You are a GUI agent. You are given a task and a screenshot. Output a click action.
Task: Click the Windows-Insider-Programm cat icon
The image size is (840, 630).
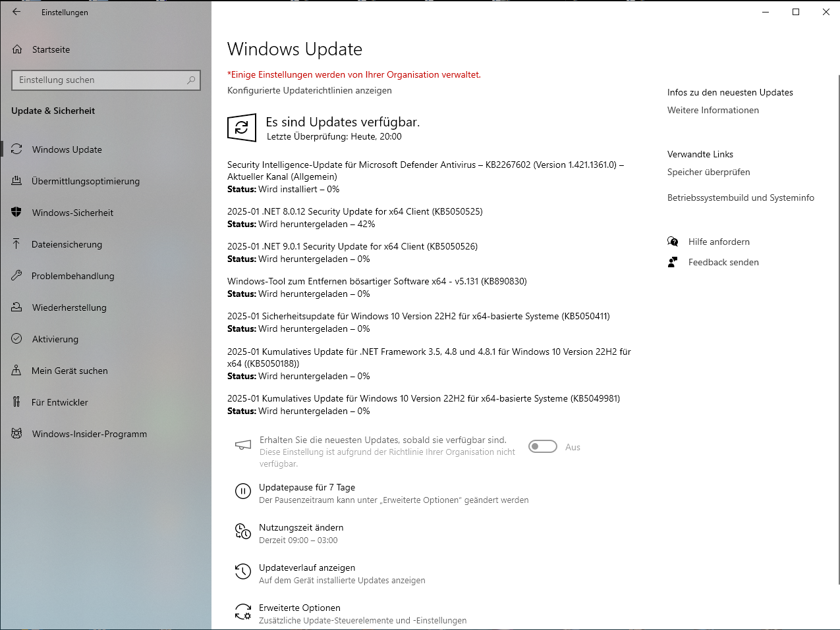pos(16,434)
